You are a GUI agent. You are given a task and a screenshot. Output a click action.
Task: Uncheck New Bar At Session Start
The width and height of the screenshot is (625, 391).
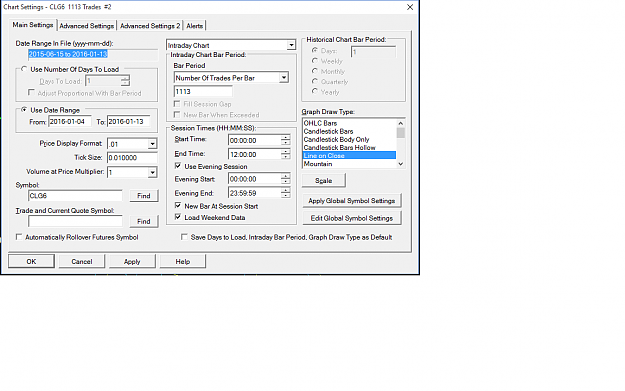pos(178,206)
